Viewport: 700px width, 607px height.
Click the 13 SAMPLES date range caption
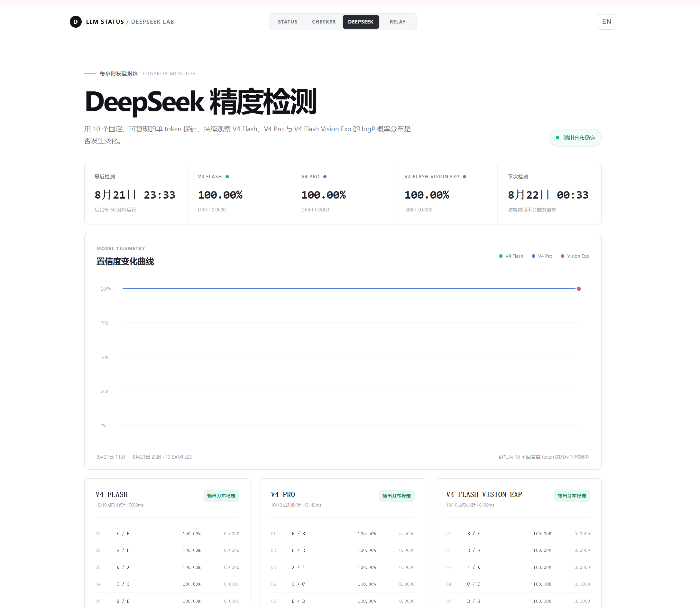point(144,457)
